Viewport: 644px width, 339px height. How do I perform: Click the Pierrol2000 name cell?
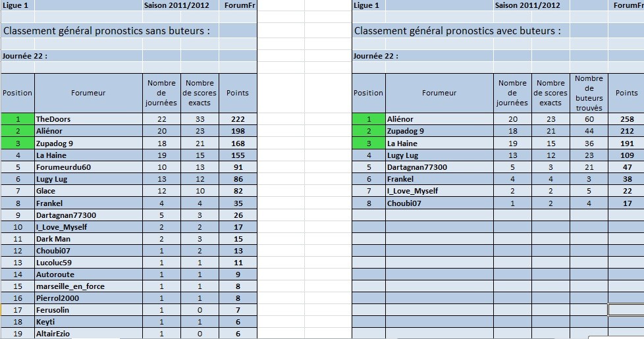click(x=88, y=298)
